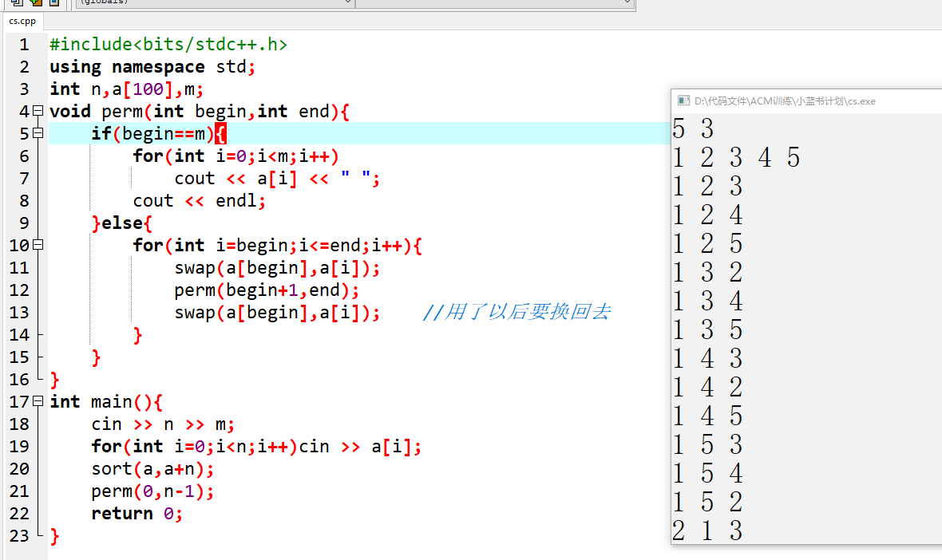Click console input line '5 3'
This screenshot has width=942, height=560.
(693, 128)
